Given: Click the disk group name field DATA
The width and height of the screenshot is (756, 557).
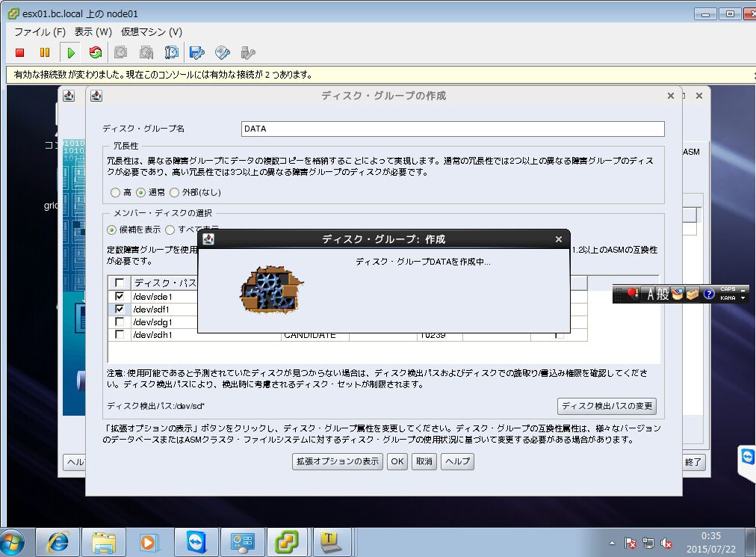Looking at the screenshot, I should pos(453,129).
